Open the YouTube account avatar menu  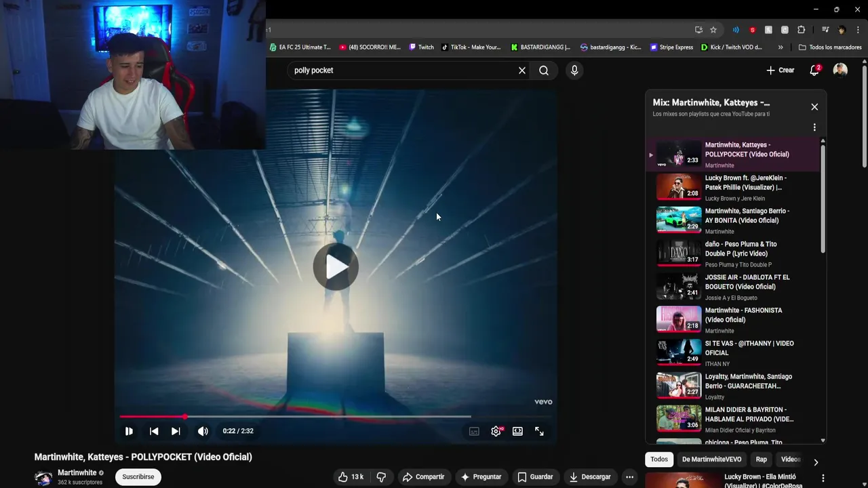[840, 70]
